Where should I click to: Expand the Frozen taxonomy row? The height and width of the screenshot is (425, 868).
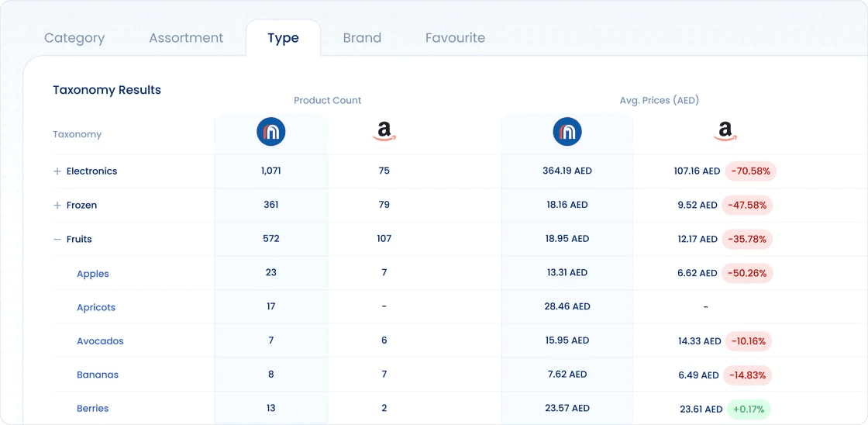click(57, 205)
